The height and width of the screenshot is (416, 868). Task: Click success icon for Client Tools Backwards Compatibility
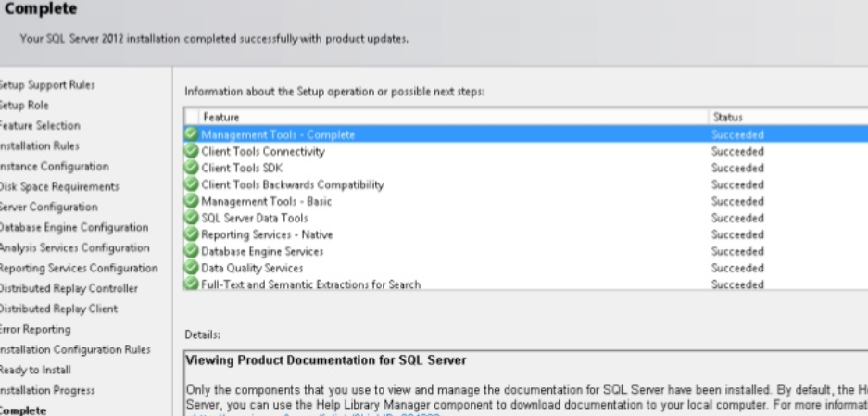point(192,184)
